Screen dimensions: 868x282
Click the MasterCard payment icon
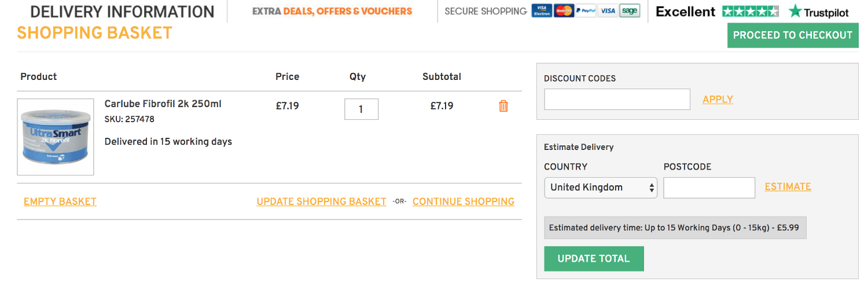(564, 11)
